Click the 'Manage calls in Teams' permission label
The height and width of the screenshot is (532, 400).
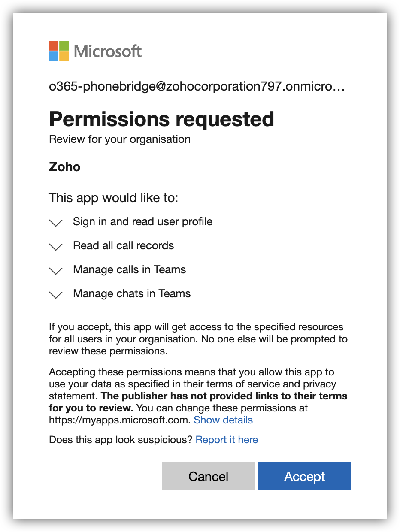pyautogui.click(x=130, y=269)
